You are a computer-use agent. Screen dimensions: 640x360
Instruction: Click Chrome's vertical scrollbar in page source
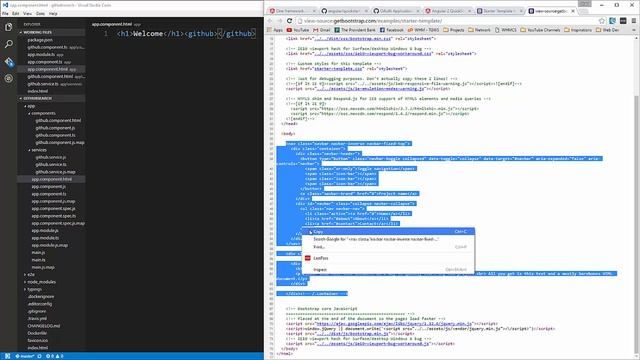click(637, 224)
